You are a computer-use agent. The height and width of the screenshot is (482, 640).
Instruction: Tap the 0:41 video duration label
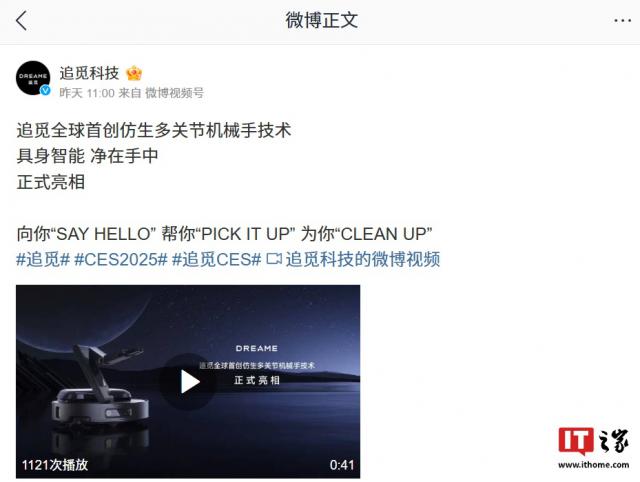342,465
